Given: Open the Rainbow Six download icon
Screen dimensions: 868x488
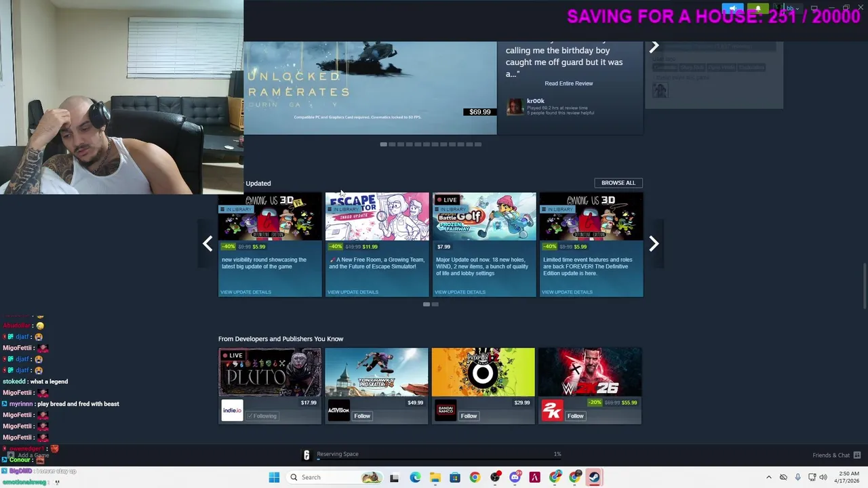Looking at the screenshot, I should pyautogui.click(x=307, y=455).
